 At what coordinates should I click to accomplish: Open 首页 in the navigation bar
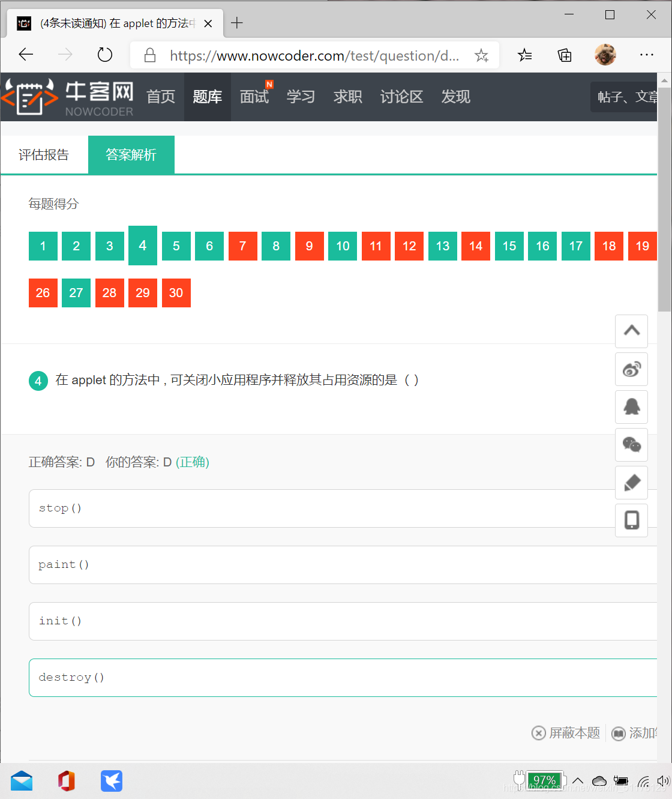click(x=161, y=97)
